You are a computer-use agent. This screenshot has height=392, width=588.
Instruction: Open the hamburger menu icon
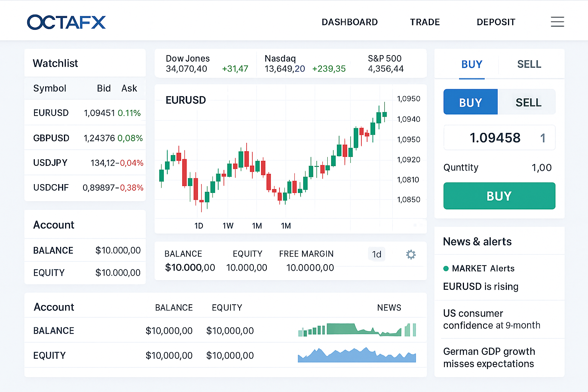pos(557,22)
